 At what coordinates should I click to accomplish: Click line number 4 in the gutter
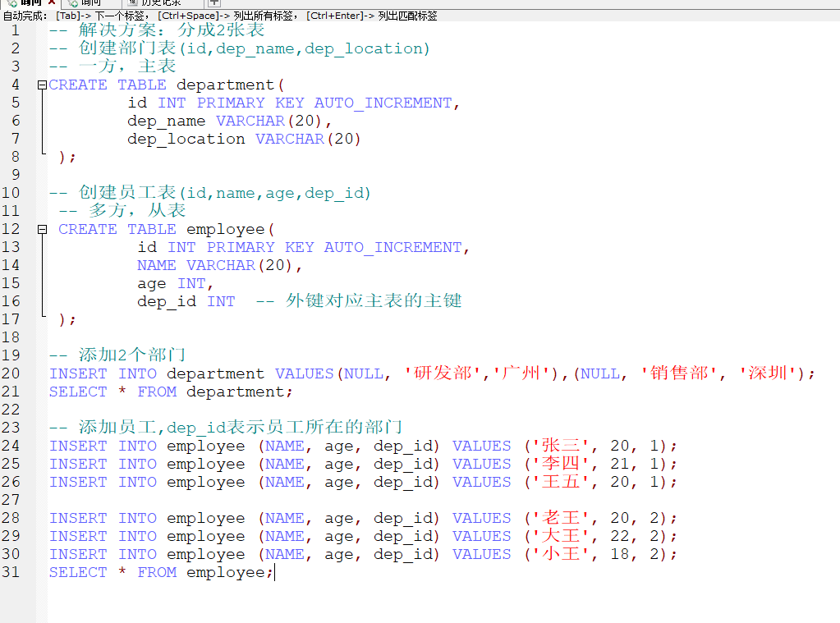tap(15, 85)
